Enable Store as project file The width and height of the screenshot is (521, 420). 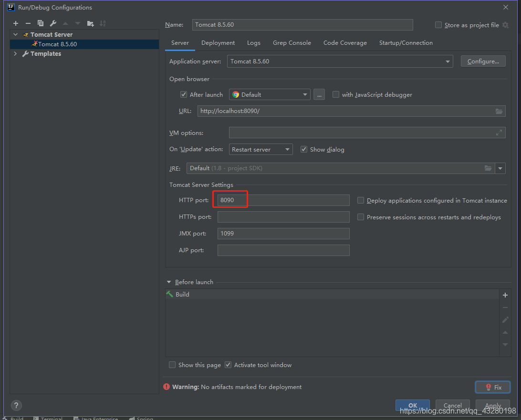click(x=438, y=25)
